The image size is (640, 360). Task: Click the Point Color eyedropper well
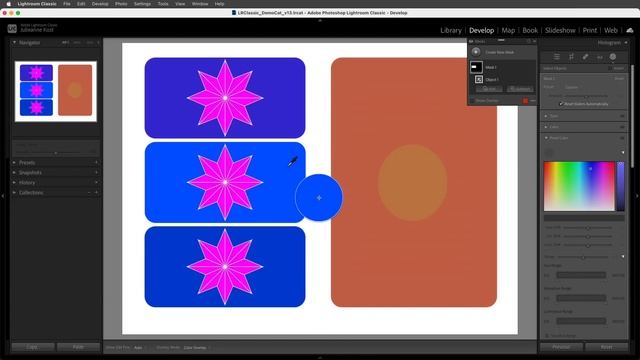point(549,153)
